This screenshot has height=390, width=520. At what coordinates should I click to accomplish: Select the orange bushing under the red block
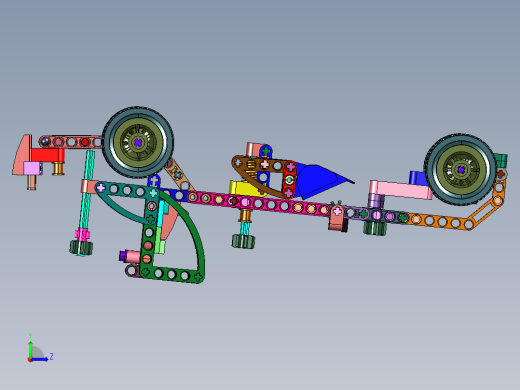click(58, 168)
